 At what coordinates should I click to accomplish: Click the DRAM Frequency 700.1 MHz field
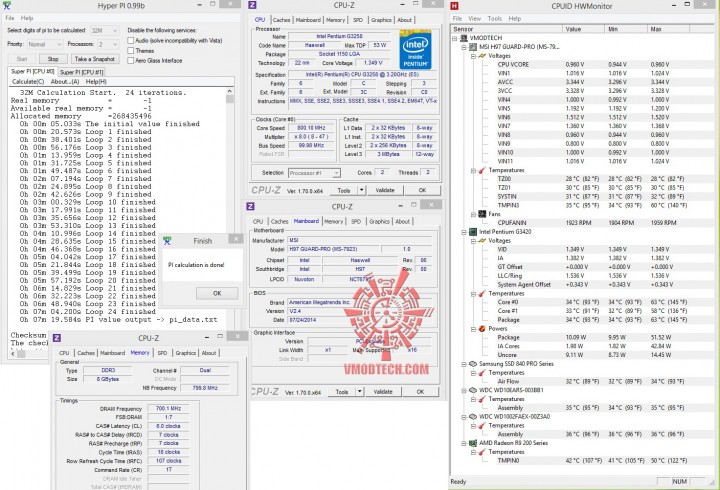tap(169, 408)
